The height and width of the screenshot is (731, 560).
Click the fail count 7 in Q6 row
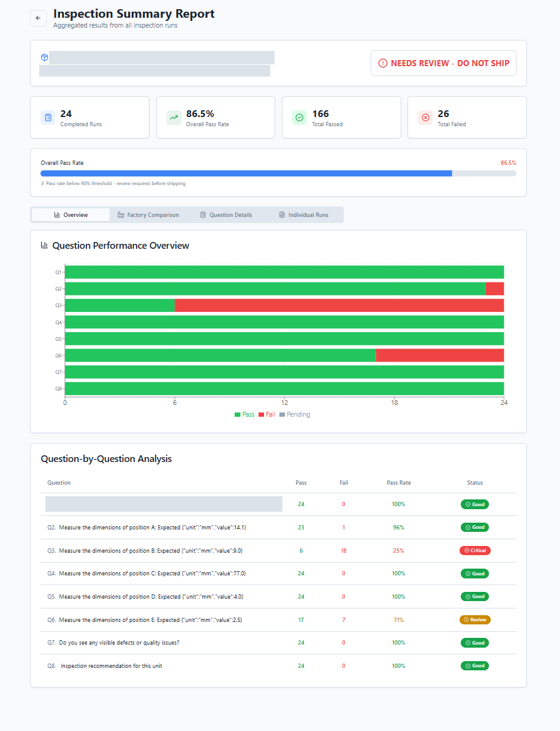pyautogui.click(x=344, y=619)
